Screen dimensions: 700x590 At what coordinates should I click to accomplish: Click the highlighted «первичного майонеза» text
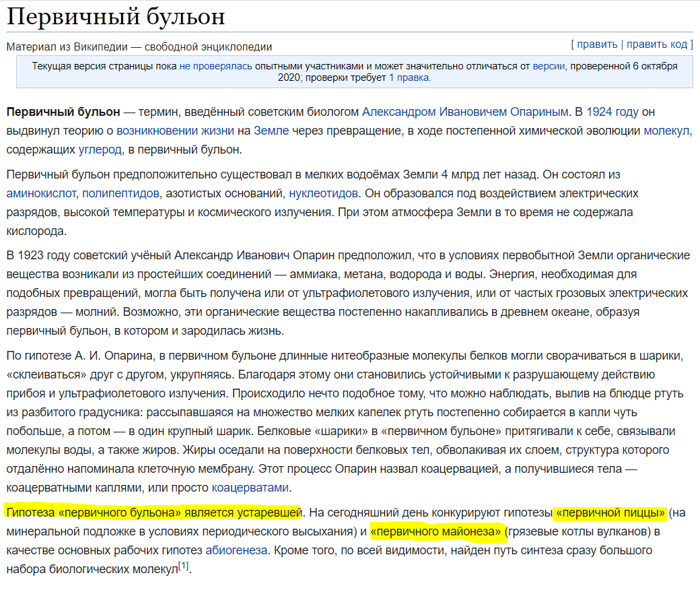435,531
